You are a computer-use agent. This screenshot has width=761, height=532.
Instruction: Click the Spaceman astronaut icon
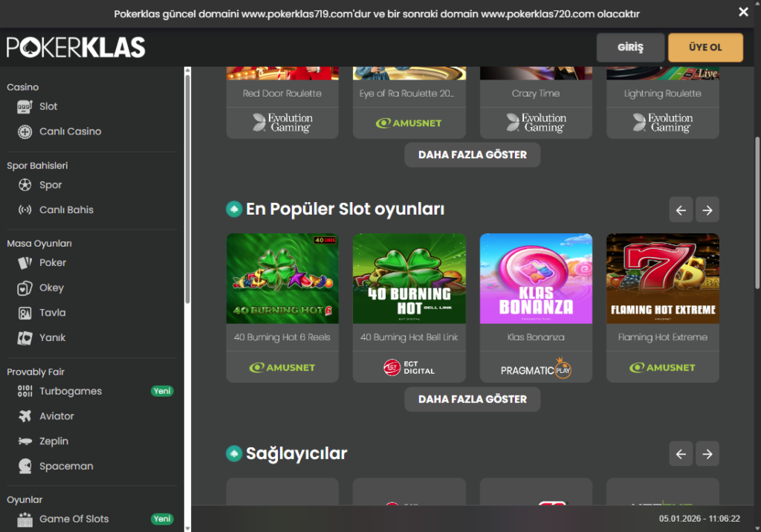pos(25,467)
